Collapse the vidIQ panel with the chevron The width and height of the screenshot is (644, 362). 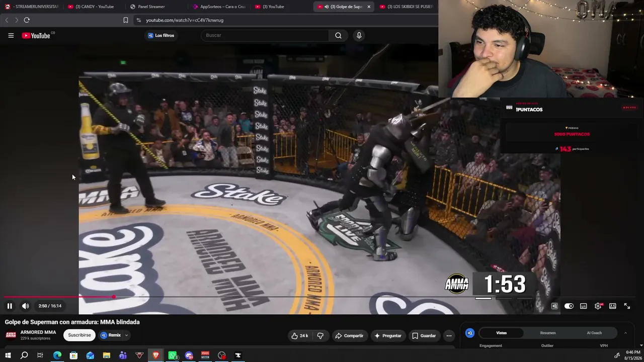coord(625,333)
